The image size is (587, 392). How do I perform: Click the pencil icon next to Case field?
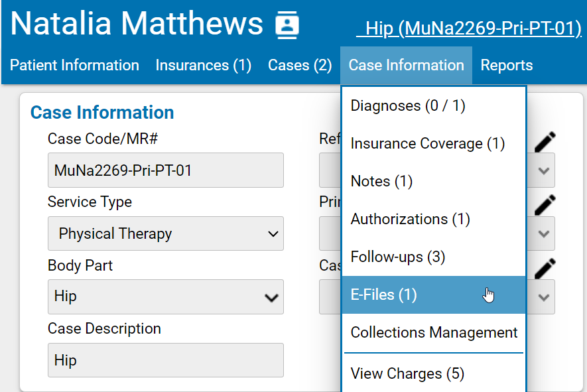(x=544, y=267)
